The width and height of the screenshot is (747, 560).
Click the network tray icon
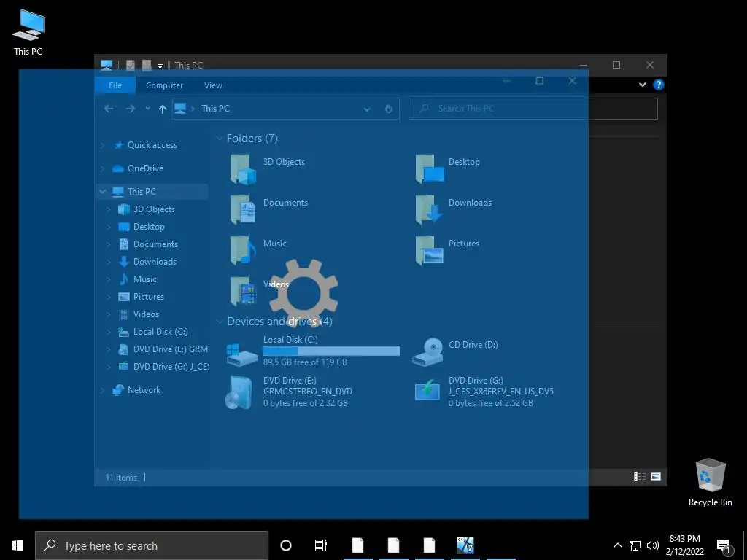635,545
